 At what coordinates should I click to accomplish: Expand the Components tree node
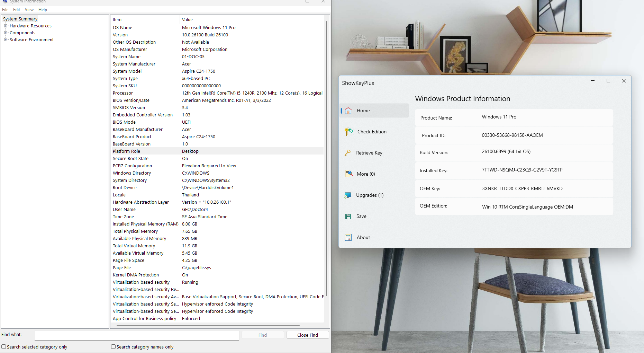(x=6, y=33)
